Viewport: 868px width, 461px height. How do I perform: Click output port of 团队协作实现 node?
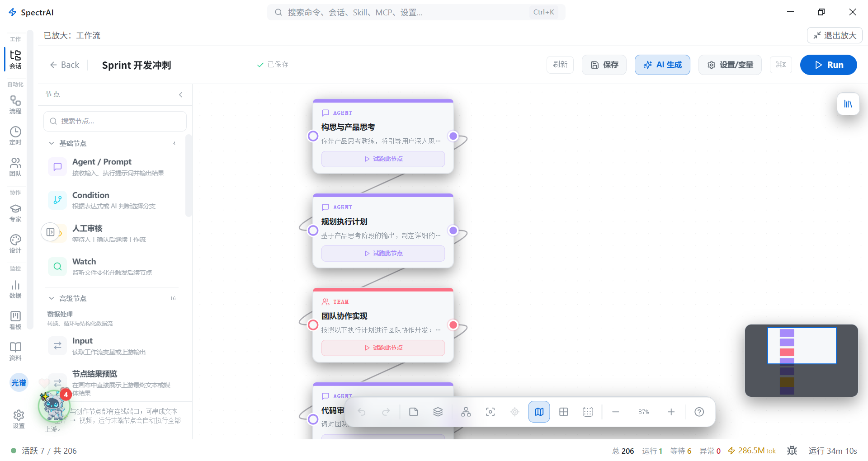click(453, 325)
